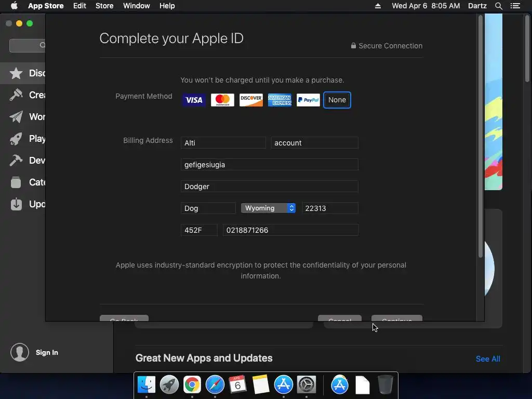
Task: Open Calendar from the dock
Action: pos(238,385)
